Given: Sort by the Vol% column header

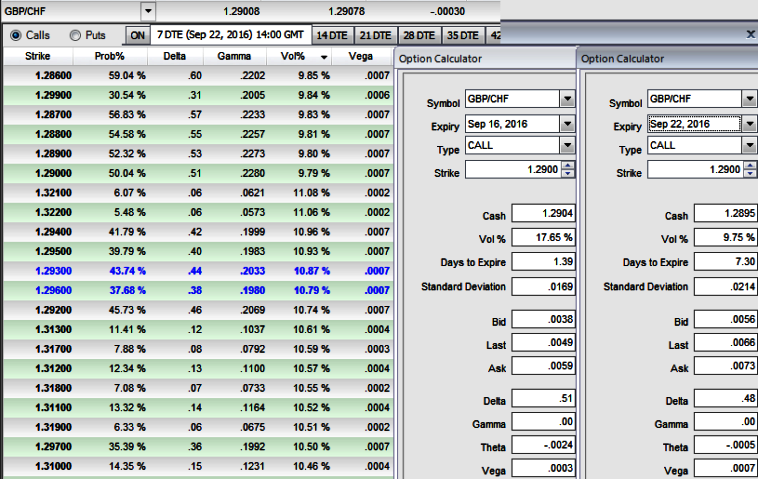Looking at the screenshot, I should (x=321, y=56).
